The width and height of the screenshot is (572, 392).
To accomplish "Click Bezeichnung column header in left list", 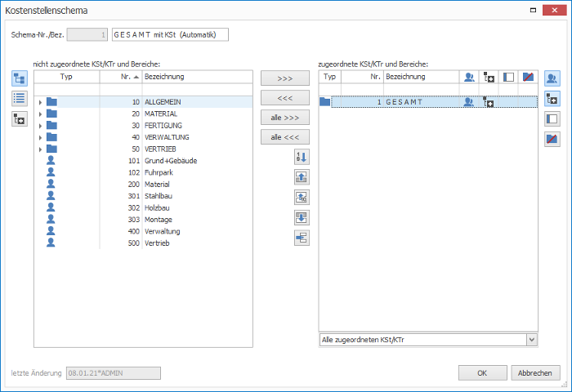I will [x=198, y=77].
